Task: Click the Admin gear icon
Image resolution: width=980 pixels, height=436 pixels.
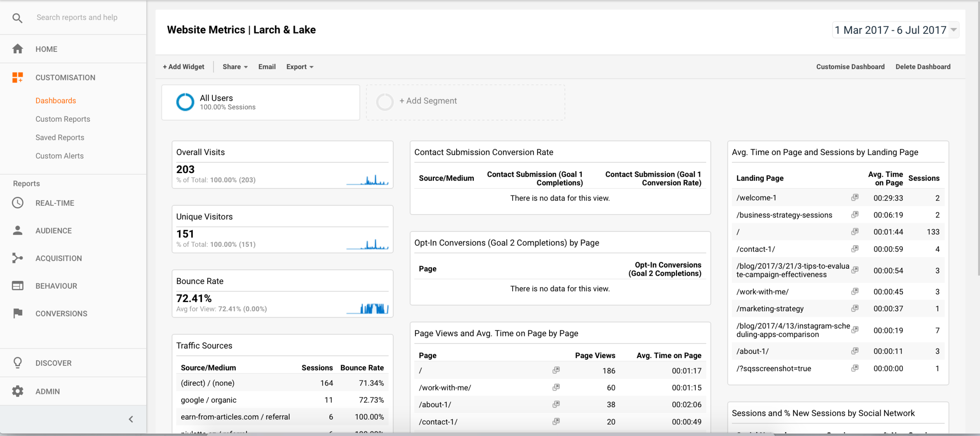Action: (x=18, y=391)
